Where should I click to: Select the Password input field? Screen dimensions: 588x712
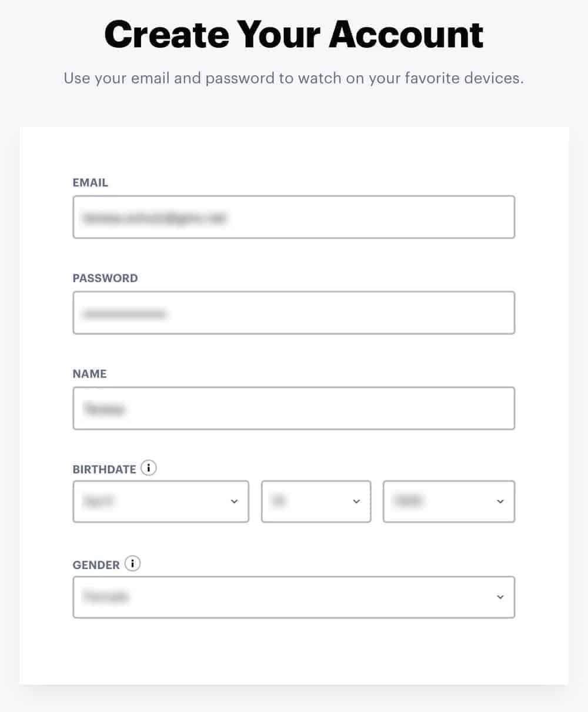pyautogui.click(x=294, y=313)
